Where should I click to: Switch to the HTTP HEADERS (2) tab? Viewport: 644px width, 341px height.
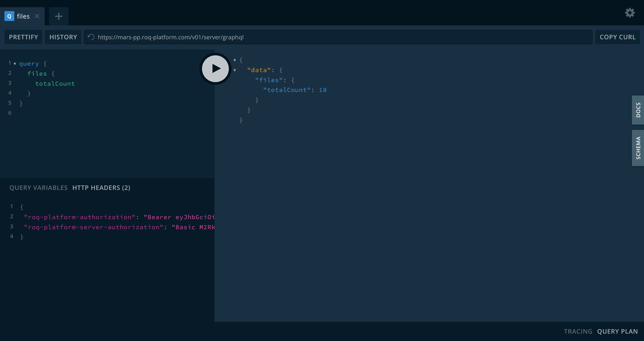pos(101,187)
